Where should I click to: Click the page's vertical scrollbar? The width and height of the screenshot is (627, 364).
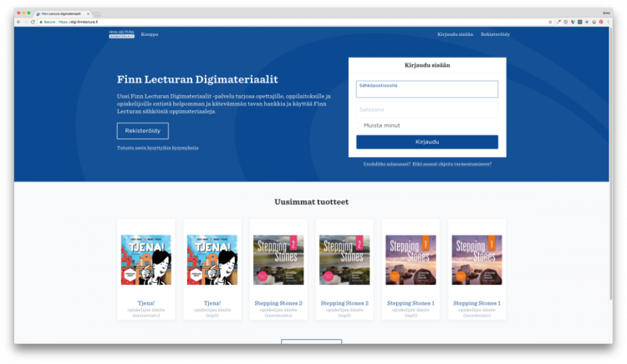click(610, 164)
